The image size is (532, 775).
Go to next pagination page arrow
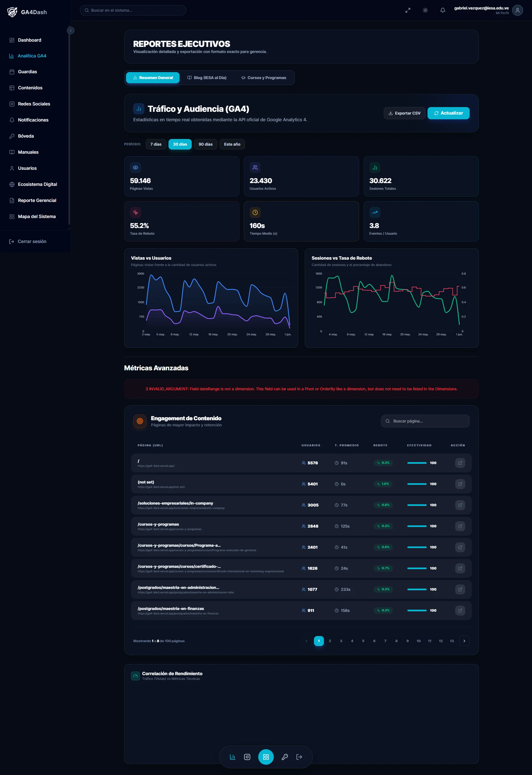pyautogui.click(x=464, y=641)
